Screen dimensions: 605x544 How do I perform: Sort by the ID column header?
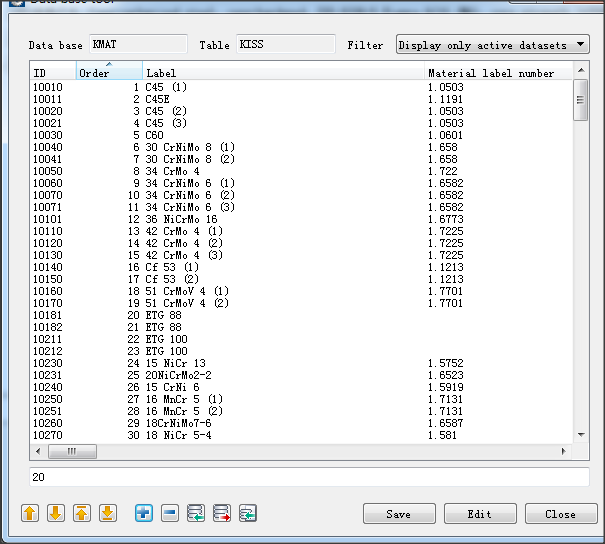pyautogui.click(x=53, y=73)
